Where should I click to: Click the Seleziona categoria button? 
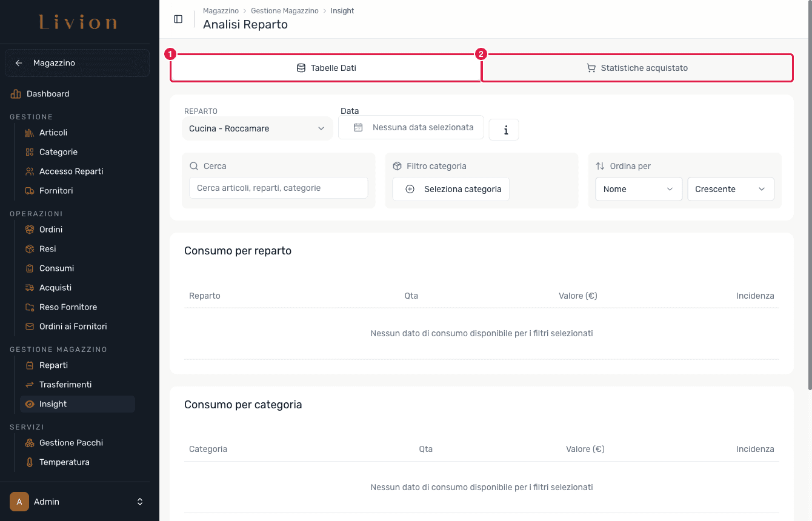pyautogui.click(x=451, y=189)
